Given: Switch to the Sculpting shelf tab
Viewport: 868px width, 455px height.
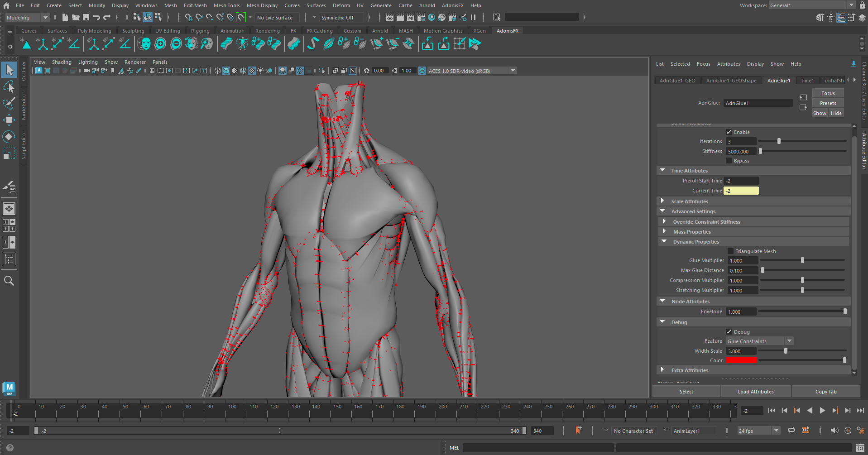Looking at the screenshot, I should (133, 31).
